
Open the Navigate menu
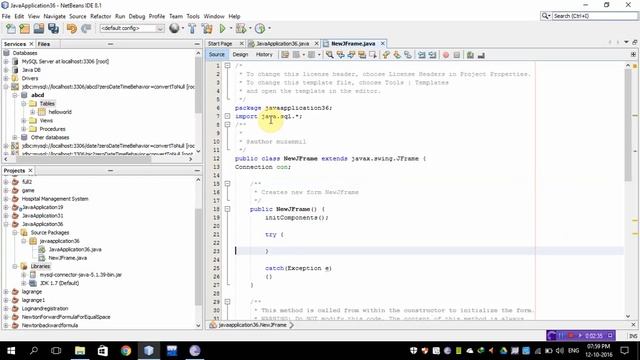54,16
